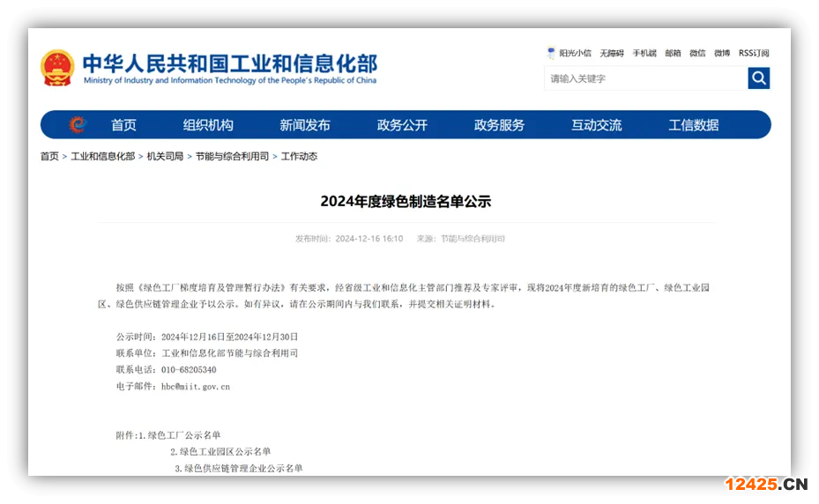
Task: Open attachment 2.绿色工业园区公示名单
Action: click(x=220, y=451)
